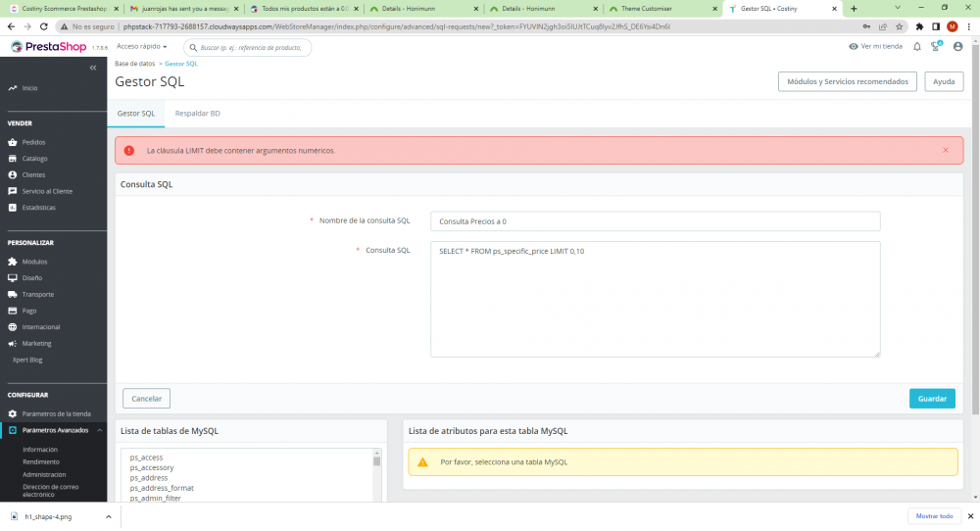Click the search magnifier icon in header

coord(194,47)
